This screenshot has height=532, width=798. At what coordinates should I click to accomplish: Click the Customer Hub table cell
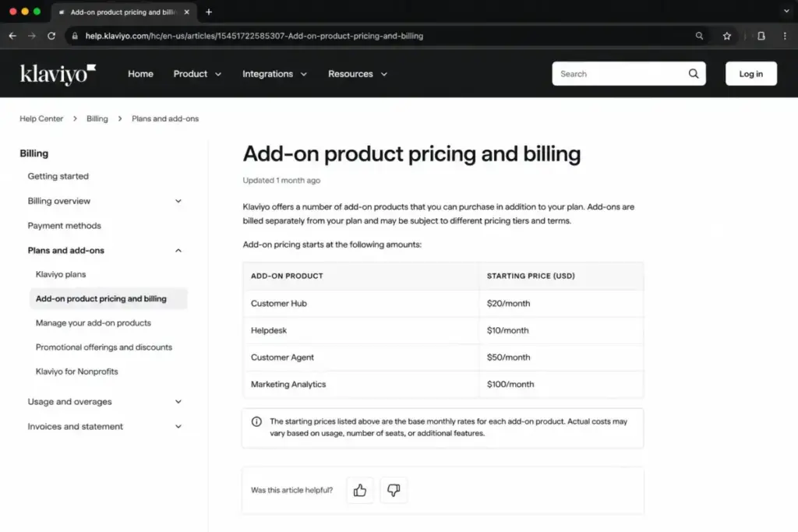point(361,303)
